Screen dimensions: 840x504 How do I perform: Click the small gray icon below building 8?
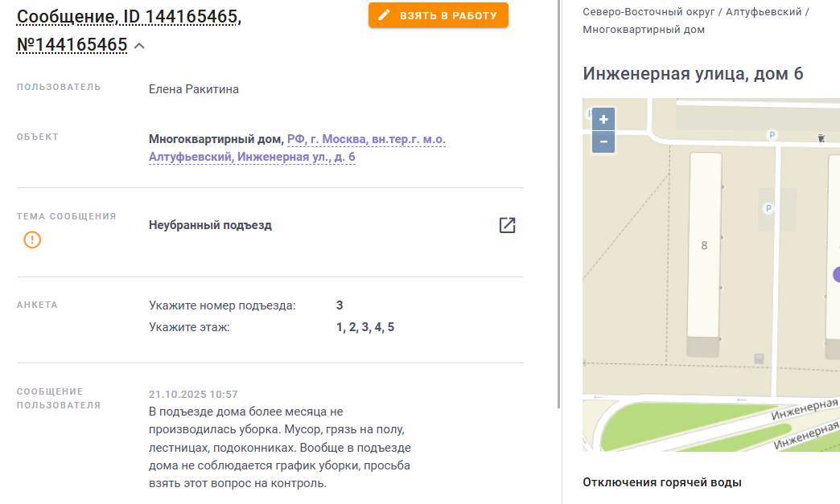[x=759, y=358]
